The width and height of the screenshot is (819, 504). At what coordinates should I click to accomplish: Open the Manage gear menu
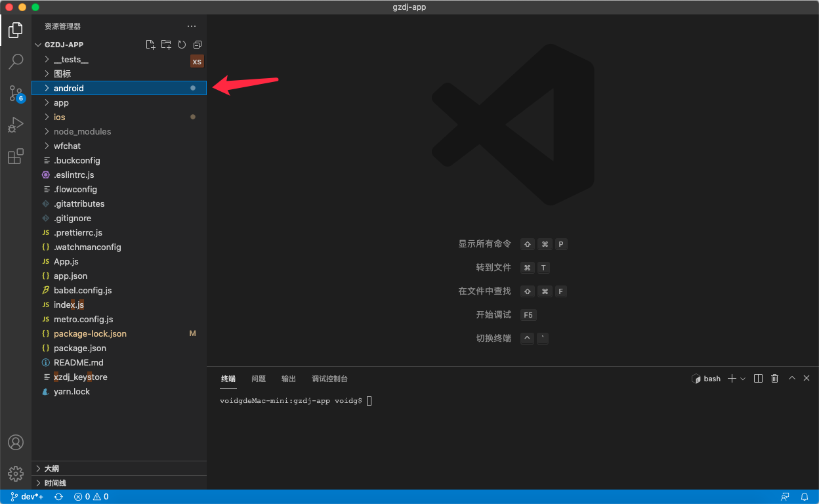pyautogui.click(x=16, y=473)
